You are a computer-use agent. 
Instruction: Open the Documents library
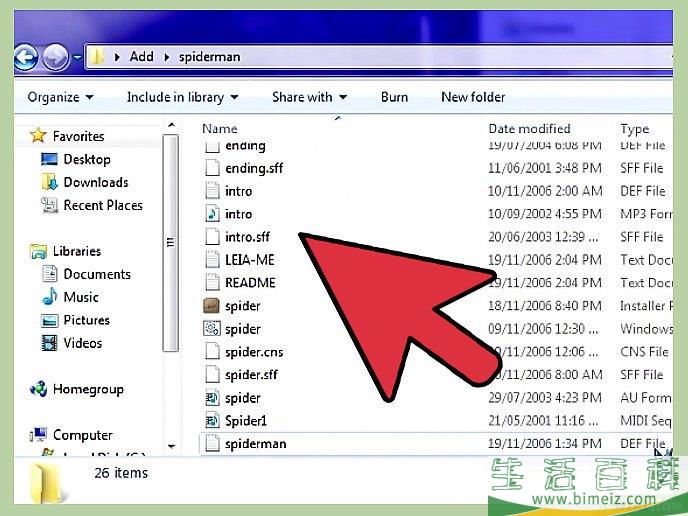97,274
